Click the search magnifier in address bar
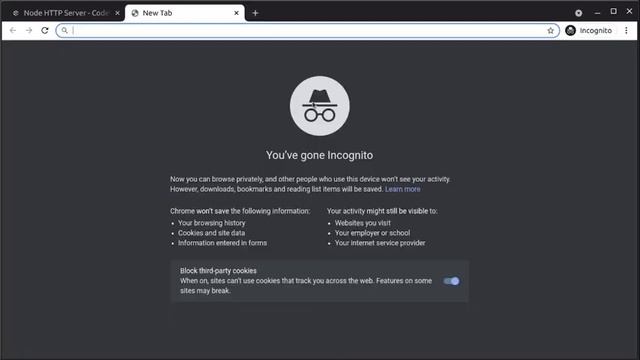This screenshot has width=640, height=360. 64,30
